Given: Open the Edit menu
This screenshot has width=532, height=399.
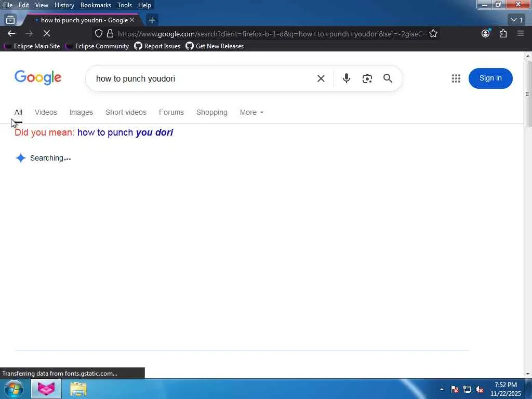Looking at the screenshot, I should click(x=23, y=5).
